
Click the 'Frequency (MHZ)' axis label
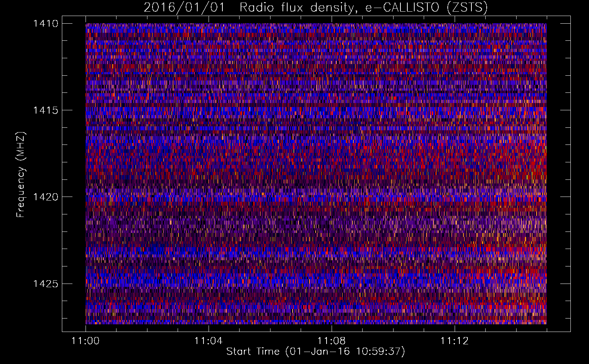[x=21, y=175]
